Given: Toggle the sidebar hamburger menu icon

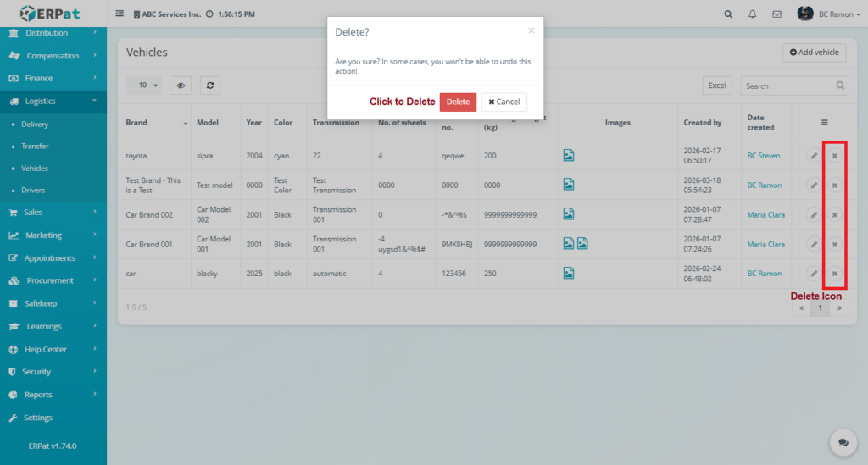Looking at the screenshot, I should click(x=120, y=14).
